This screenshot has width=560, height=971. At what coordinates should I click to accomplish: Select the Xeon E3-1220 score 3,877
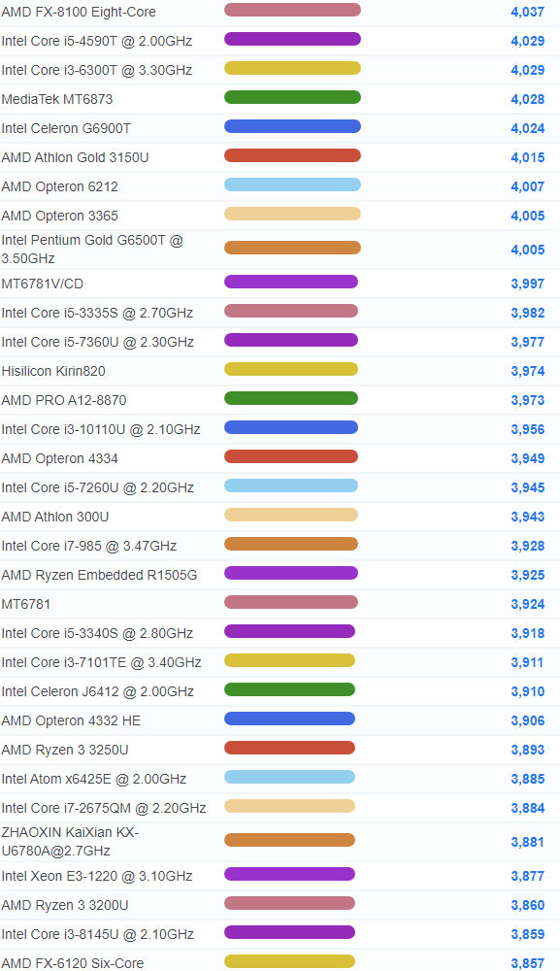[x=527, y=876]
